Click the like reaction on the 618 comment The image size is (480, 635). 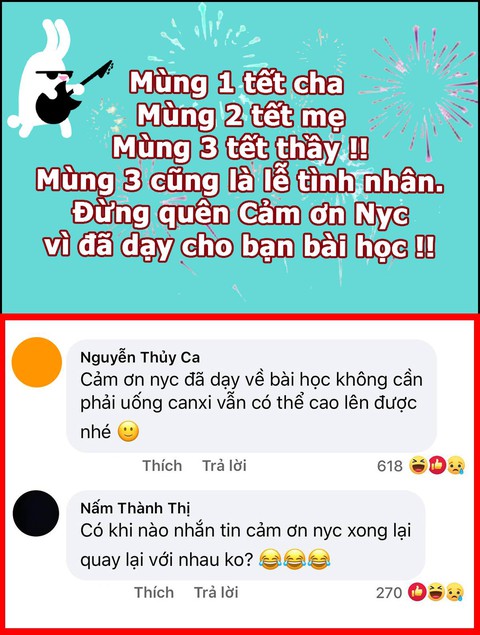coord(437,465)
